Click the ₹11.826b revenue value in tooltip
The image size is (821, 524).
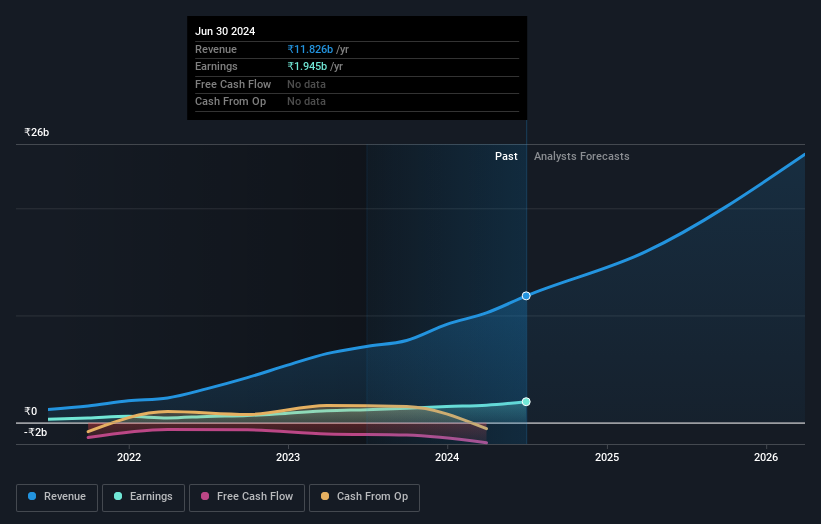point(310,49)
